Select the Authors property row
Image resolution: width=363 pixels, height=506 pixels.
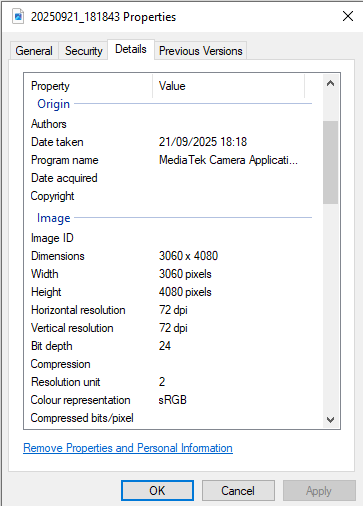point(171,124)
